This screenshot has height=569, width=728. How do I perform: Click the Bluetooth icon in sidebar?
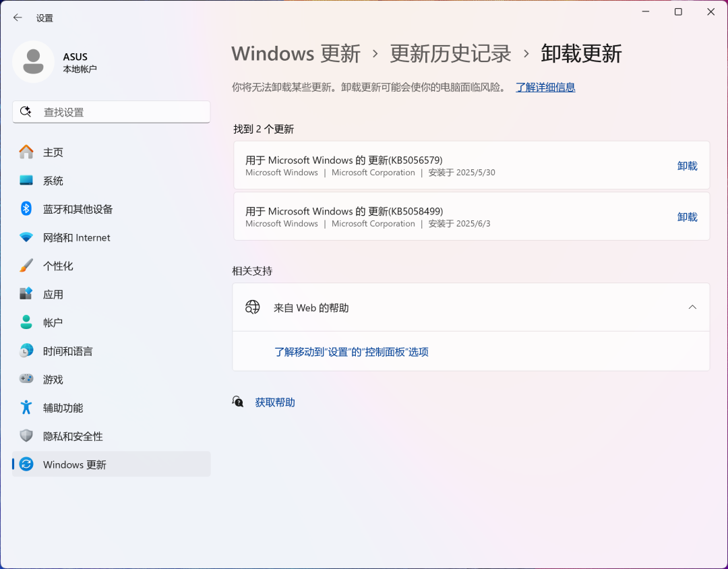point(26,208)
